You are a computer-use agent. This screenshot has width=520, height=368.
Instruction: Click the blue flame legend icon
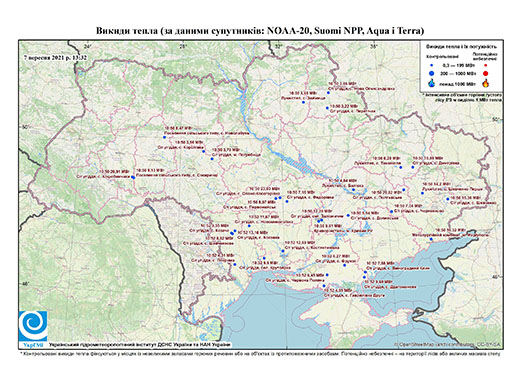pyautogui.click(x=432, y=83)
